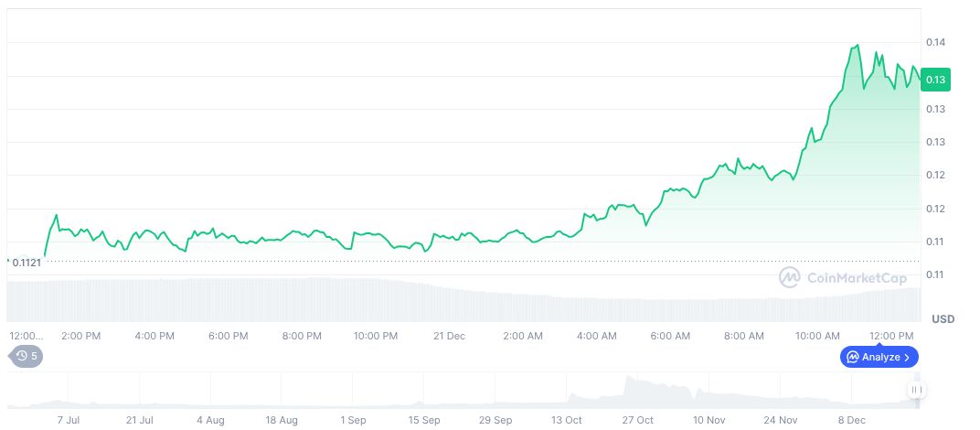This screenshot has height=430, width=980.
Task: Select the 6:00 PM time axis label
Action: tap(228, 336)
